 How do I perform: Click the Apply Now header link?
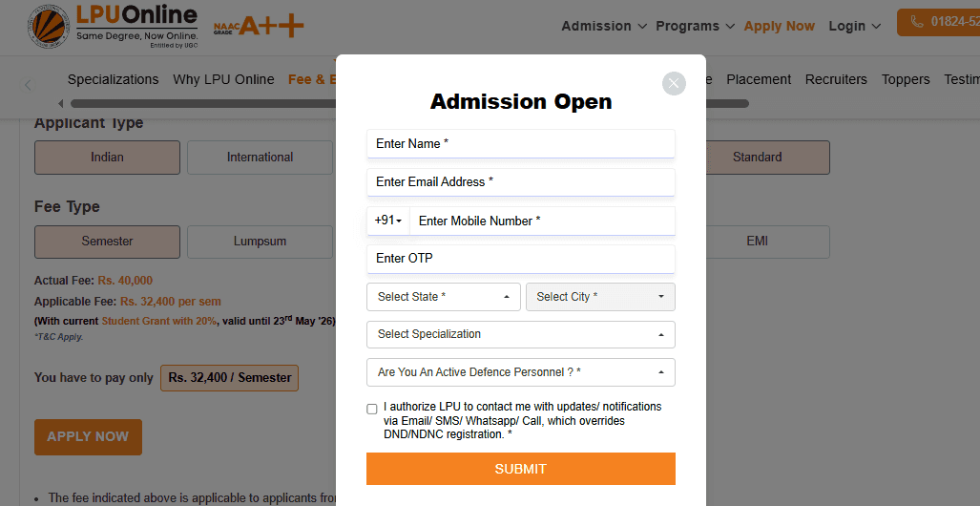tap(780, 27)
